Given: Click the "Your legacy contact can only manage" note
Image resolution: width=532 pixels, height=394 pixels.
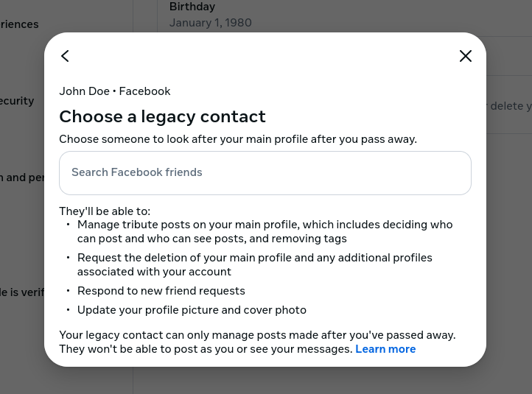Looking at the screenshot, I should (x=257, y=335).
